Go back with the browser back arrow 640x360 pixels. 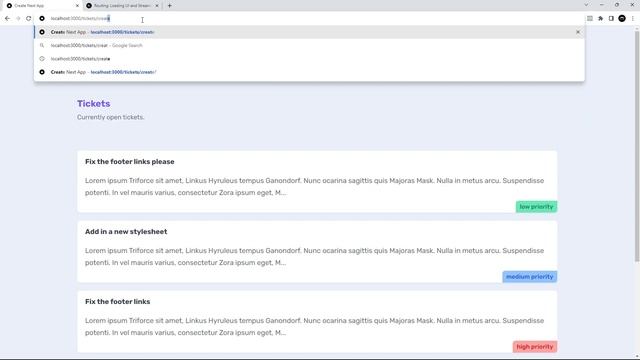[7, 18]
